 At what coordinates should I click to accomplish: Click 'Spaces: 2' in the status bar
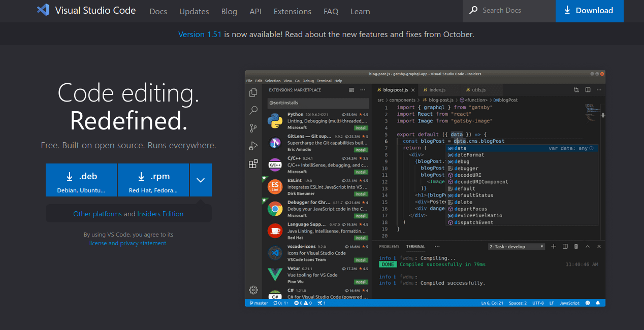point(518,303)
